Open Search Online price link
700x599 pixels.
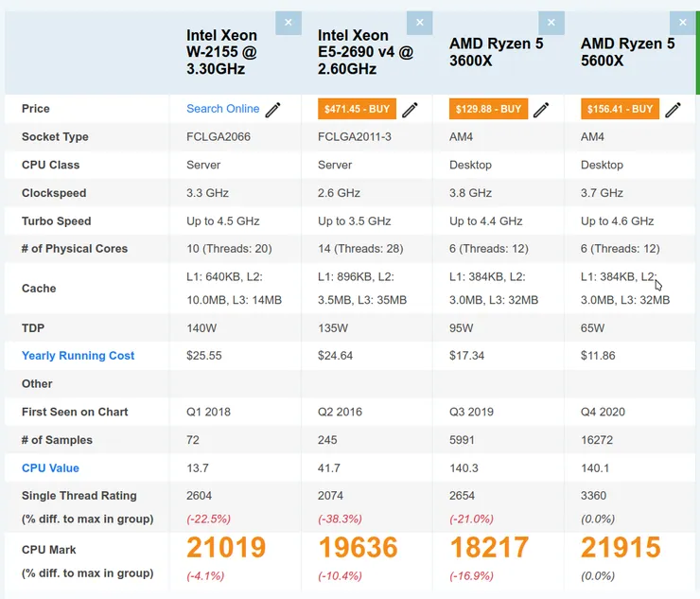[222, 109]
